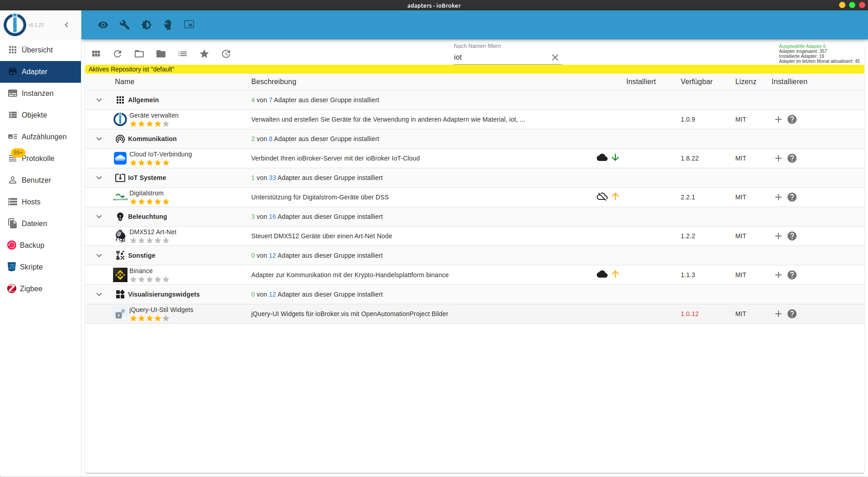The image size is (868, 477).
Task: Click the ioBroker logo in the sidebar
Action: click(x=15, y=25)
